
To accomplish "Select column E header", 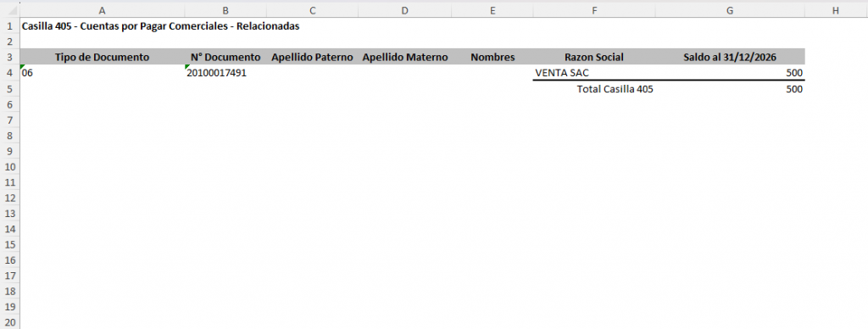I will tap(492, 10).
